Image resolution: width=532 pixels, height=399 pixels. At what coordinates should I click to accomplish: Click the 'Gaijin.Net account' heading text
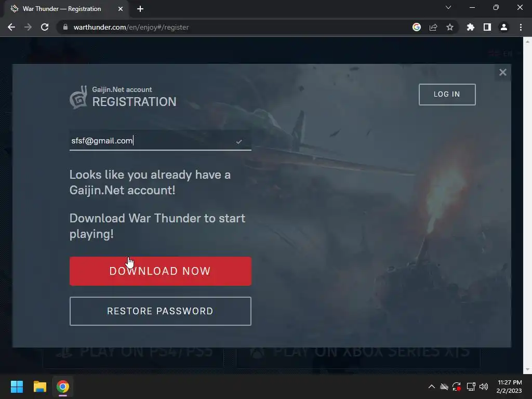(122, 89)
